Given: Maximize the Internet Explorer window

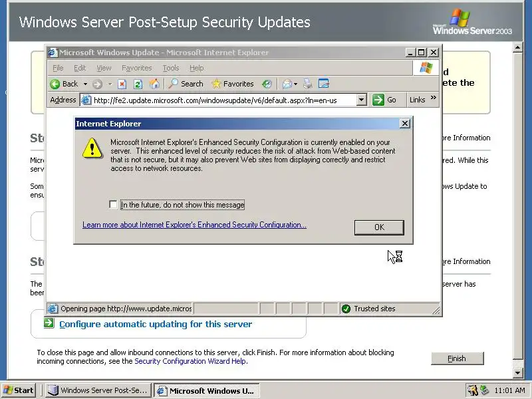Looking at the screenshot, I should pos(421,53).
